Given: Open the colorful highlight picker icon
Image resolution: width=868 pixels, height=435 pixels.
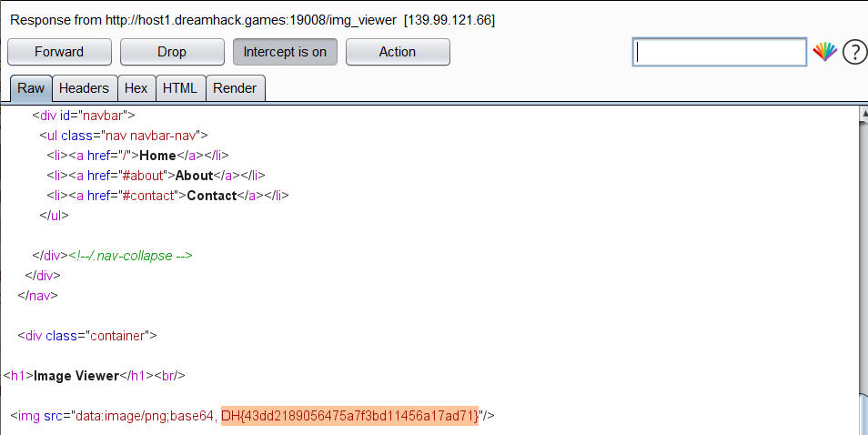Looking at the screenshot, I should click(825, 52).
